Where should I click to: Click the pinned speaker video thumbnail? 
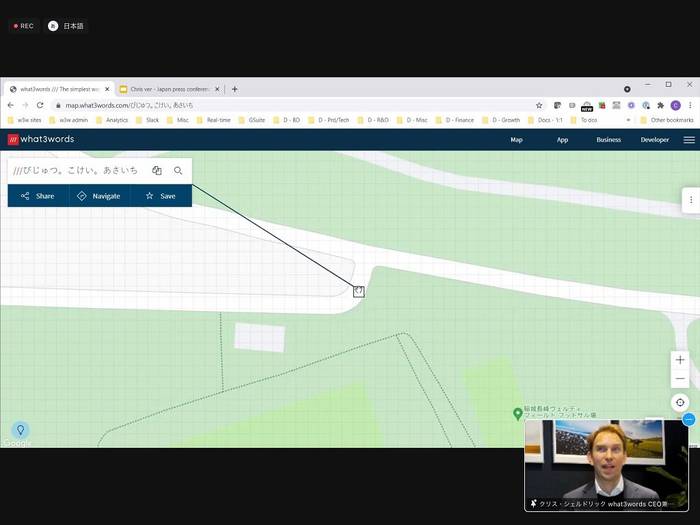606,465
